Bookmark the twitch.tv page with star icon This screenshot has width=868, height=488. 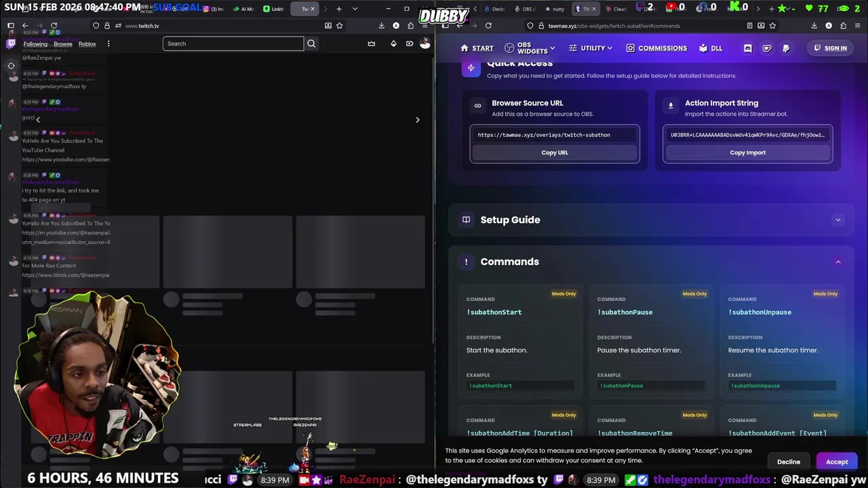point(340,26)
